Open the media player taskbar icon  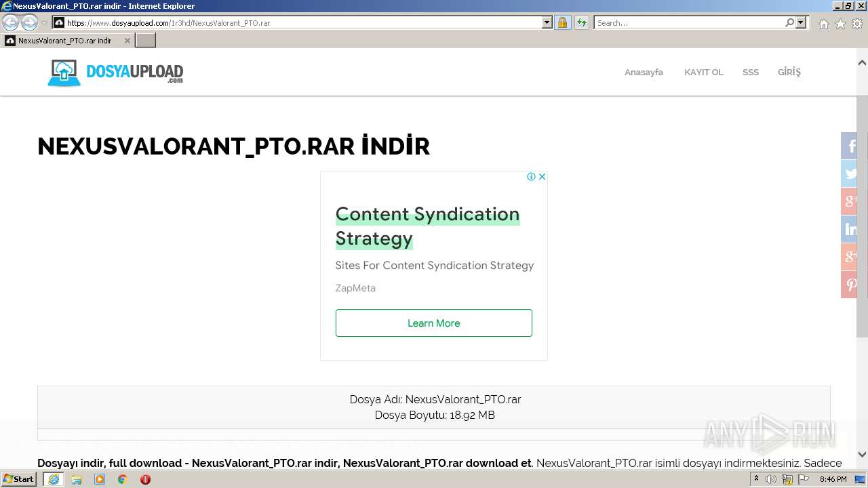coord(100,479)
